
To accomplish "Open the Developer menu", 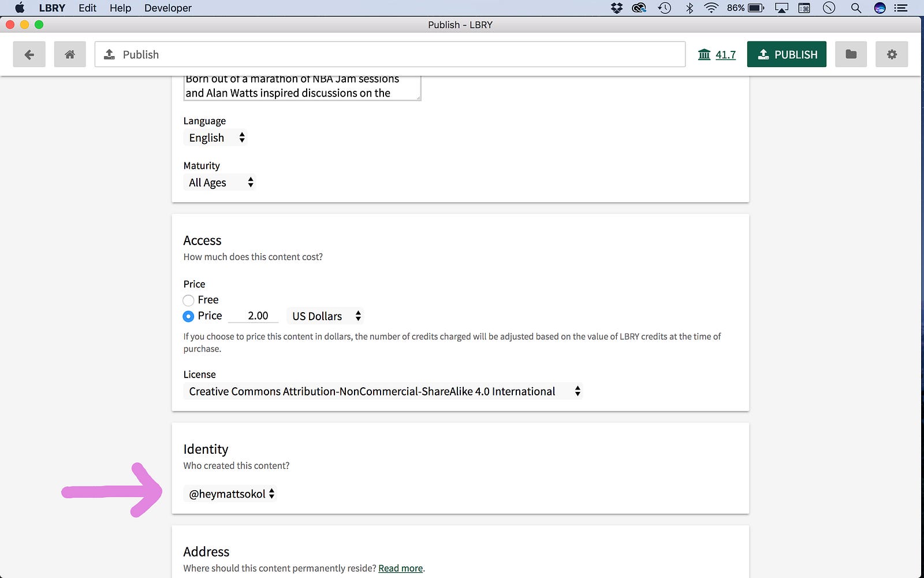I will click(x=168, y=8).
